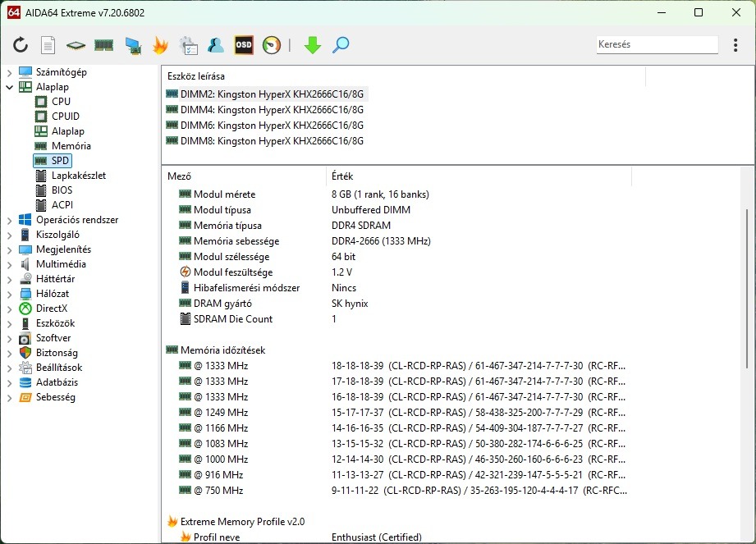Click the Hálózat network icon
Image resolution: width=756 pixels, height=544 pixels.
(x=25, y=294)
